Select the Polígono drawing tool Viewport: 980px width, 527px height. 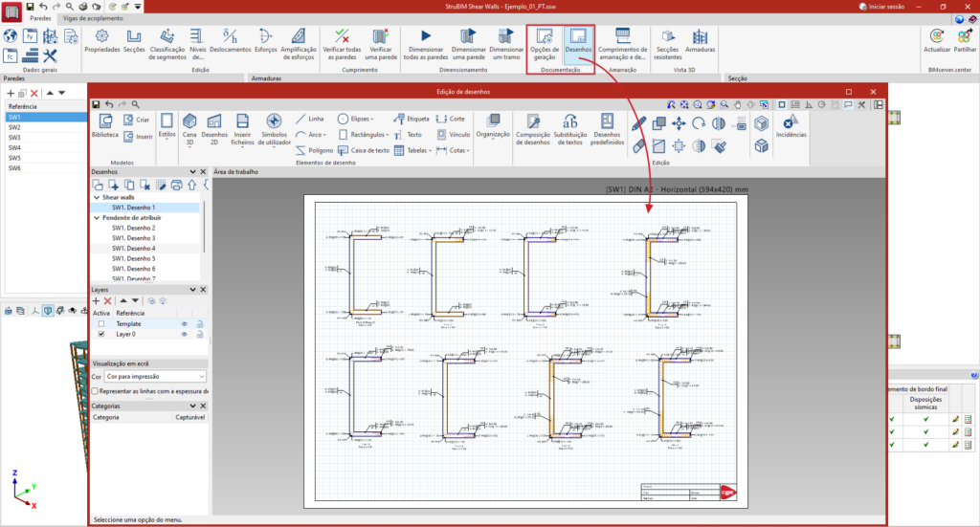tap(314, 150)
